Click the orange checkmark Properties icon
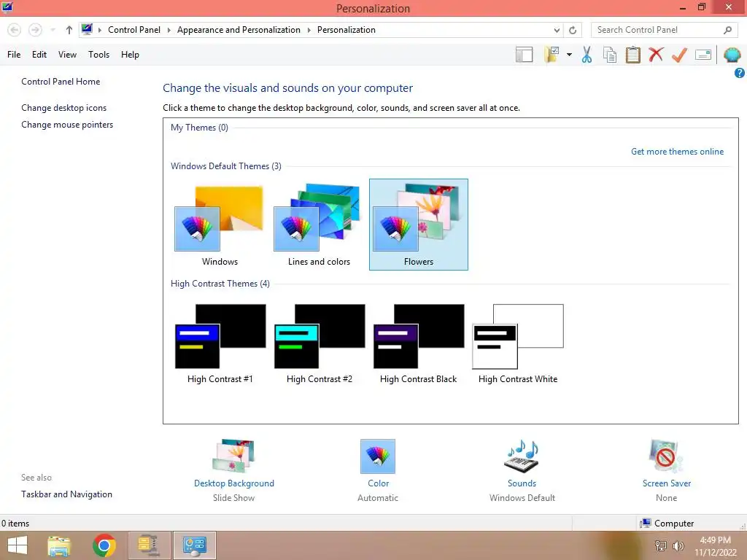This screenshot has width=747, height=560. (x=679, y=55)
